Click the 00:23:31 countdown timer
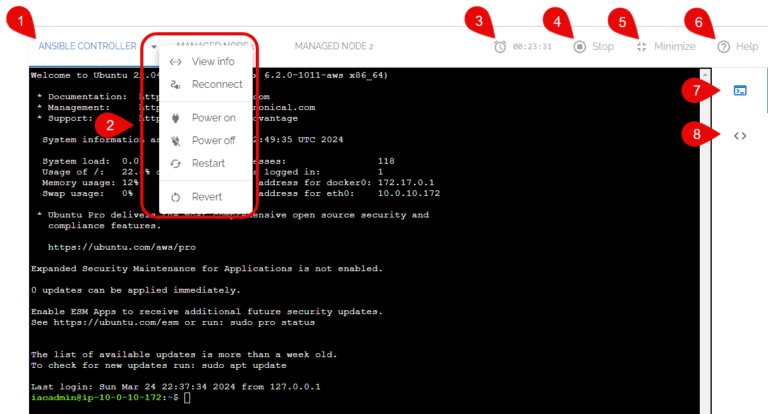768x414 pixels. pos(533,47)
